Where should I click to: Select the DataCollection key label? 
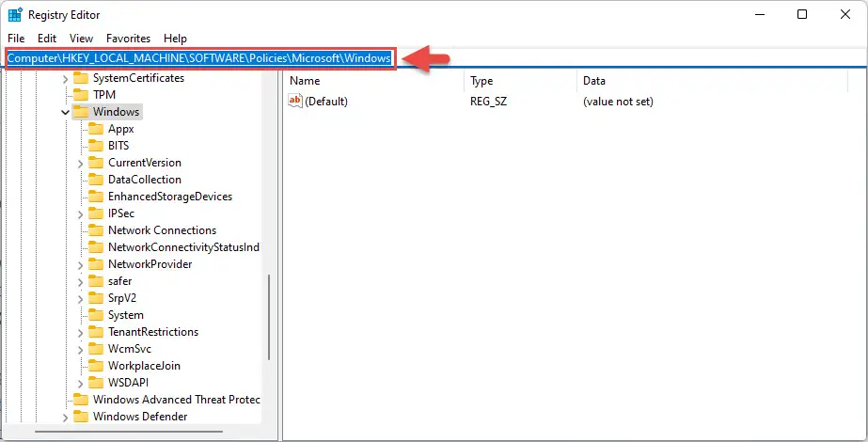coord(145,180)
